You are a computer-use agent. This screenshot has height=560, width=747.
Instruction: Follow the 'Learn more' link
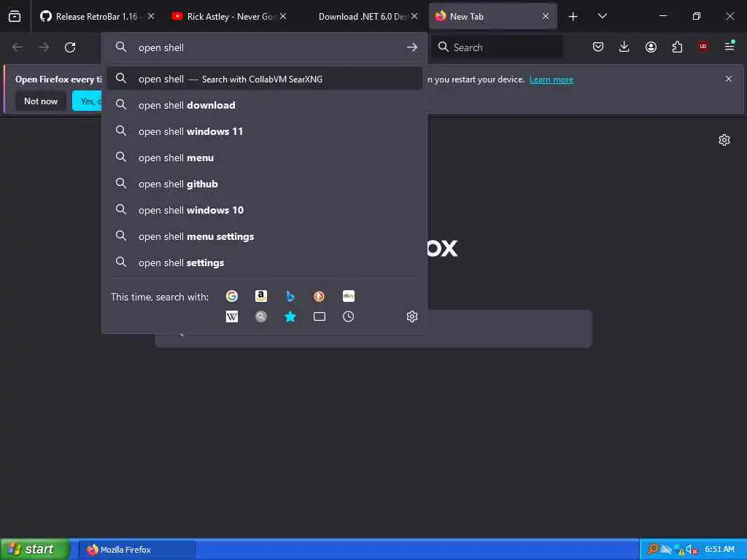click(551, 79)
